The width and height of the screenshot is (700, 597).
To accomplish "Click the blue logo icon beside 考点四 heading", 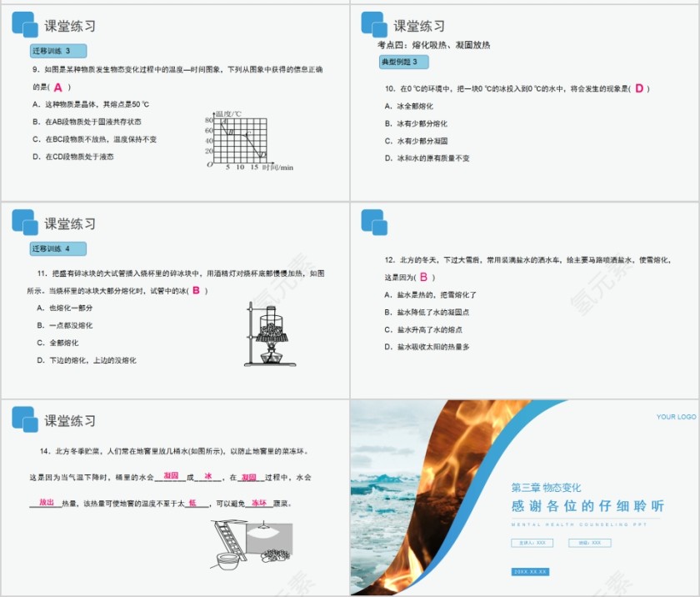I will pyautogui.click(x=372, y=25).
